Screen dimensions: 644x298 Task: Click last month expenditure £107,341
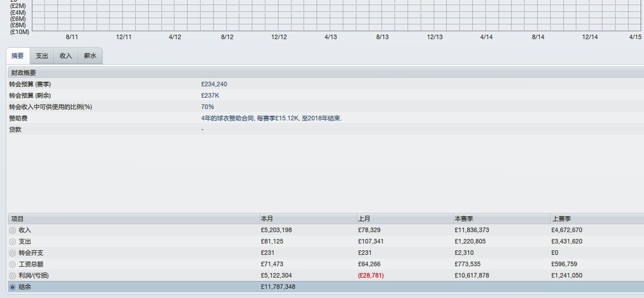coord(371,241)
